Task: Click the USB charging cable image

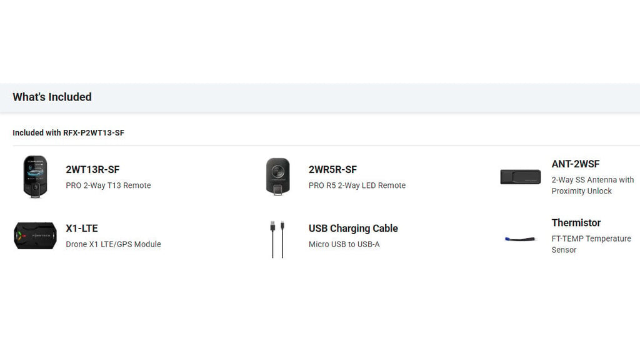Action: [x=277, y=240]
